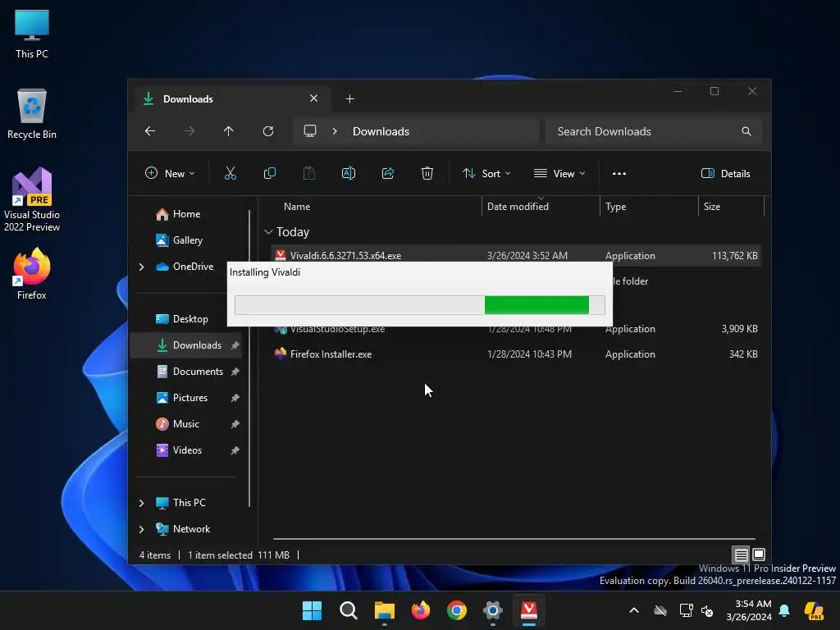Unpin Documents using its pin icon
Screen dimensions: 840x630
235,372
